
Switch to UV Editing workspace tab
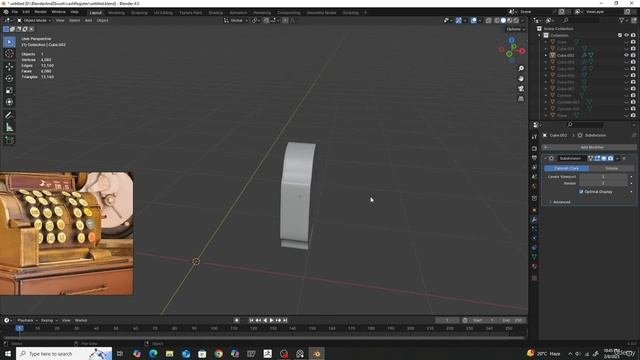coord(163,13)
